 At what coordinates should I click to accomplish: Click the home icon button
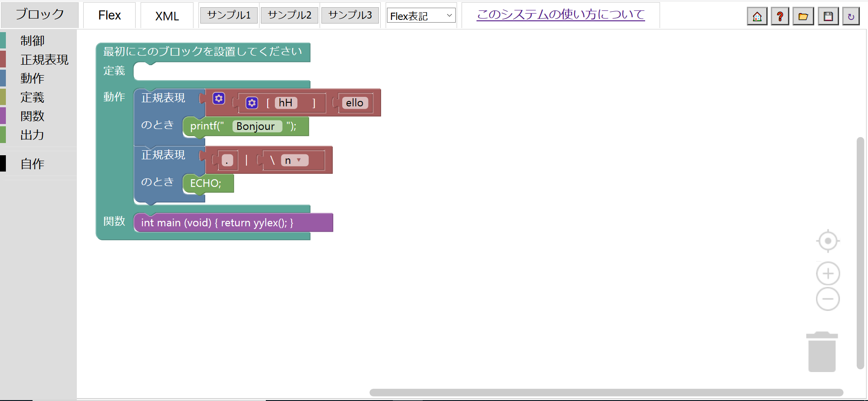coord(757,17)
